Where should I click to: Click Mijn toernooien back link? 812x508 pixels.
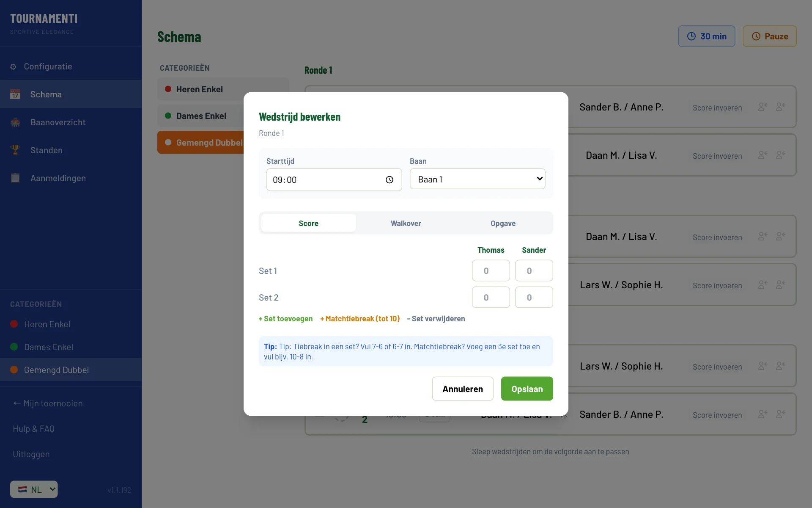pyautogui.click(x=48, y=403)
